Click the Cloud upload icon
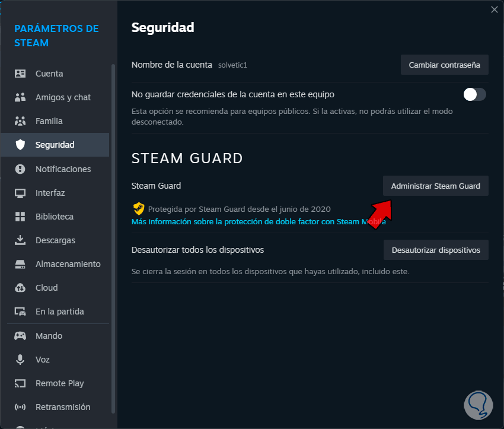Image resolution: width=504 pixels, height=429 pixels. pos(20,288)
